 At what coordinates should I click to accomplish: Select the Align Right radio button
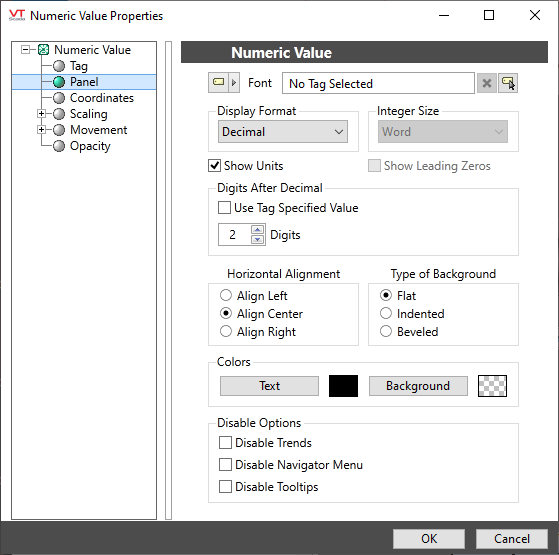(226, 332)
